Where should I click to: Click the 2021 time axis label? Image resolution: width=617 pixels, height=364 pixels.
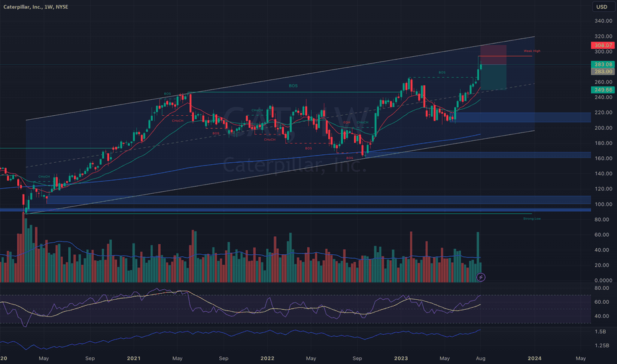point(134,358)
